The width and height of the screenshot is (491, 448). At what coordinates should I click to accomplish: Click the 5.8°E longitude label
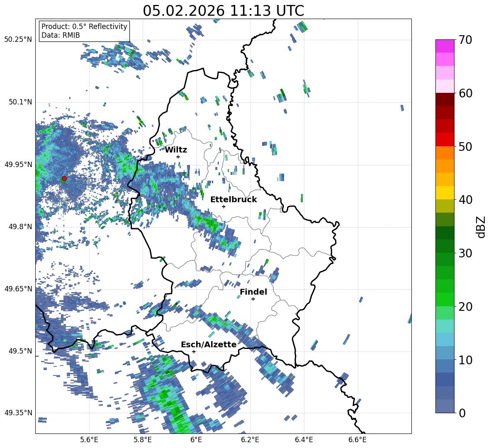[143, 440]
